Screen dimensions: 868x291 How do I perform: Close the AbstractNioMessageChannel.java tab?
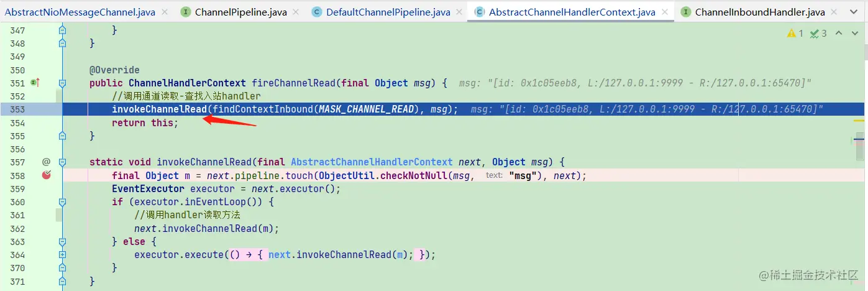164,12
